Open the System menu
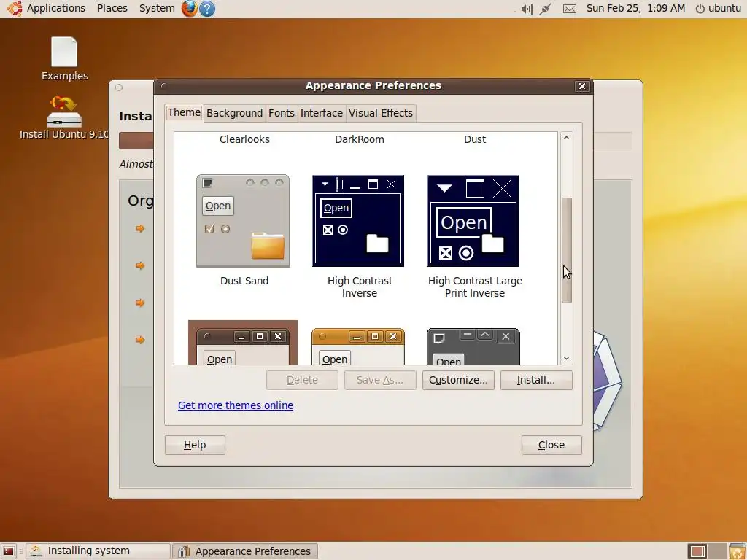This screenshot has width=747, height=560. 157,8
